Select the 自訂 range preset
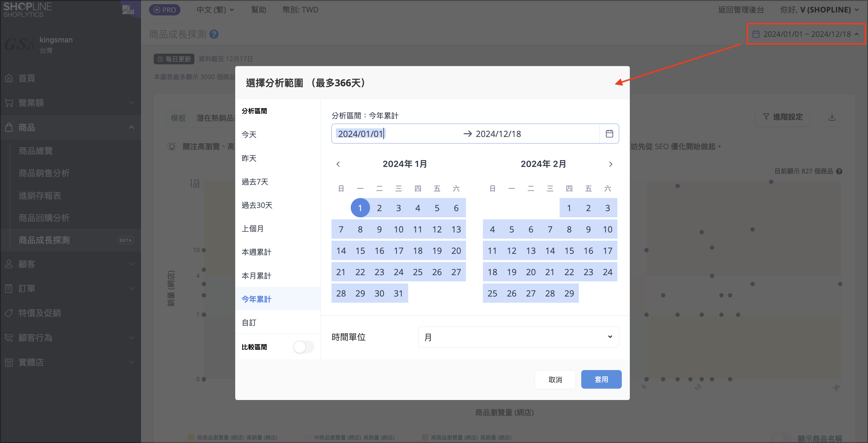The width and height of the screenshot is (868, 443). pos(278,323)
